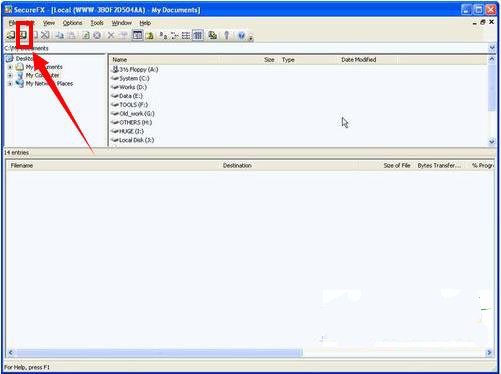
Task: Click the local path address field
Action: point(246,48)
